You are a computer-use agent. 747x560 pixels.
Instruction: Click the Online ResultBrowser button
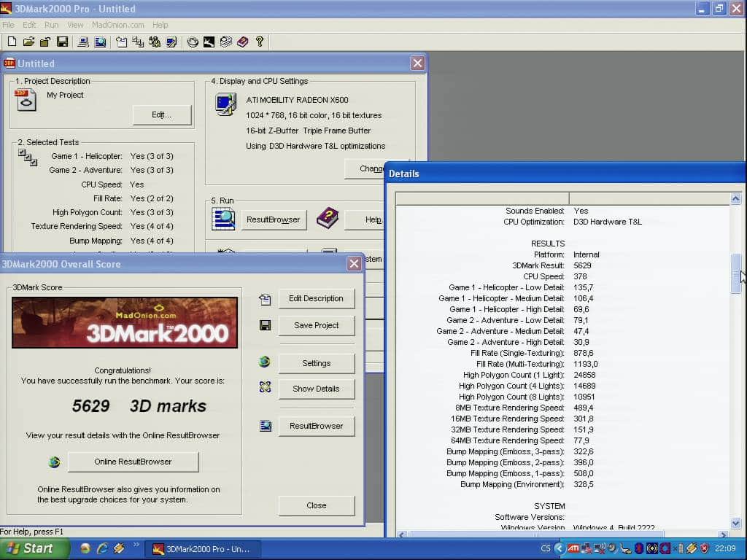point(133,462)
